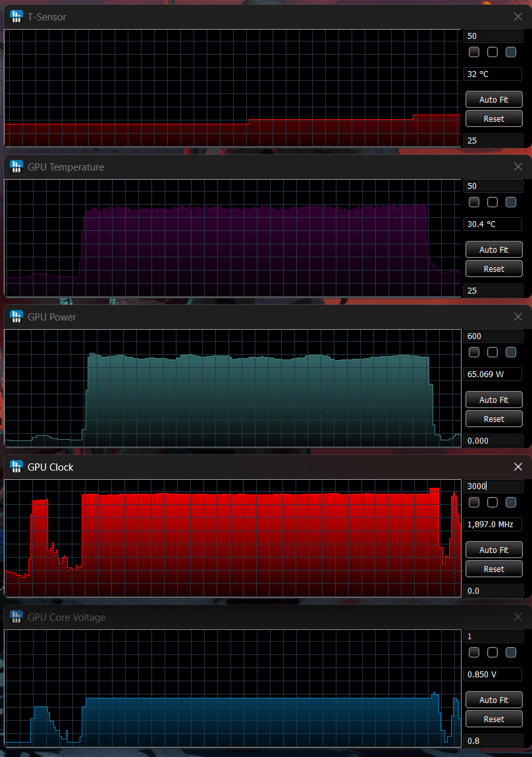Open T-Sensor graph color swatch (dark red)
The width and height of the screenshot is (532, 757).
[474, 52]
